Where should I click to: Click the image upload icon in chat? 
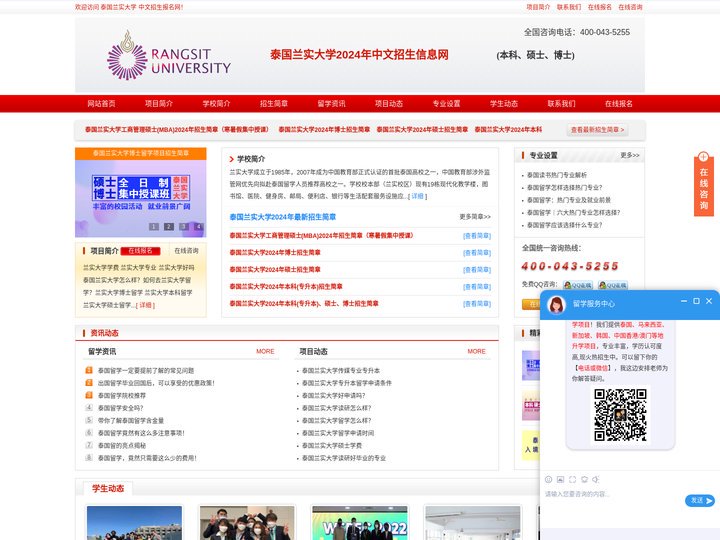pos(560,479)
